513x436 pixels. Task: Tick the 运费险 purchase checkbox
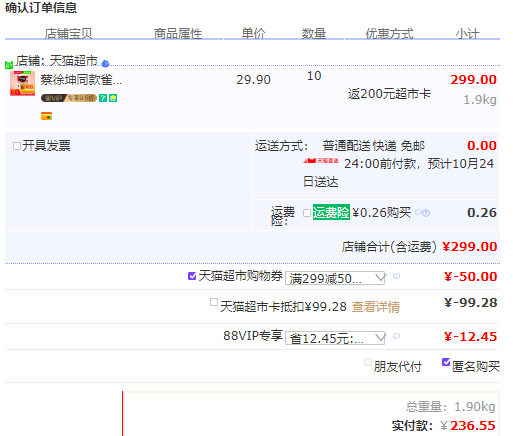click(x=307, y=213)
